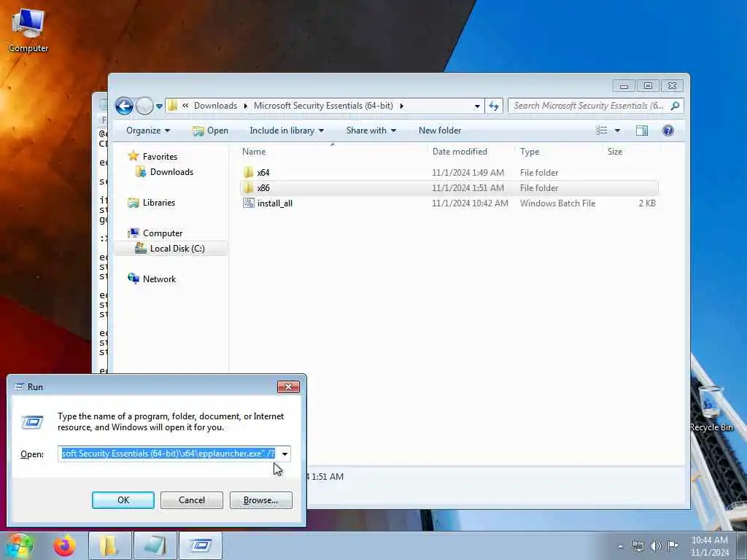The width and height of the screenshot is (747, 560).
Task: Select Downloads in the address breadcrumb
Action: 215,106
